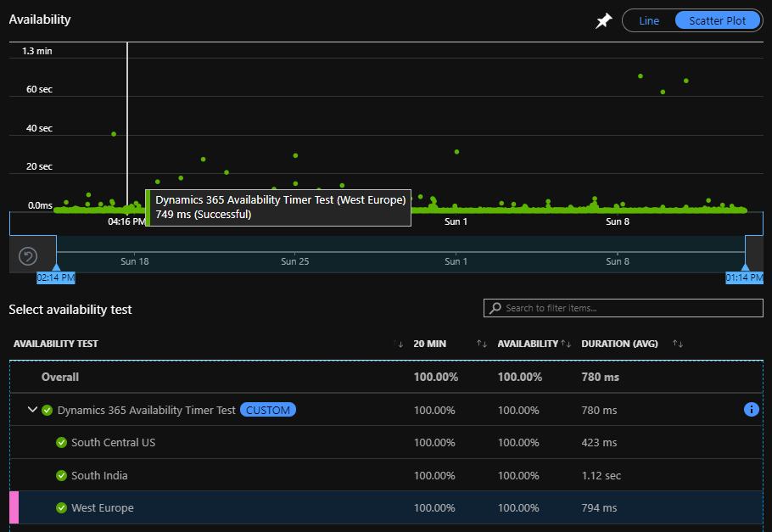The height and width of the screenshot is (532, 772).
Task: Pin the Availability chart to dashboard
Action: (x=604, y=20)
